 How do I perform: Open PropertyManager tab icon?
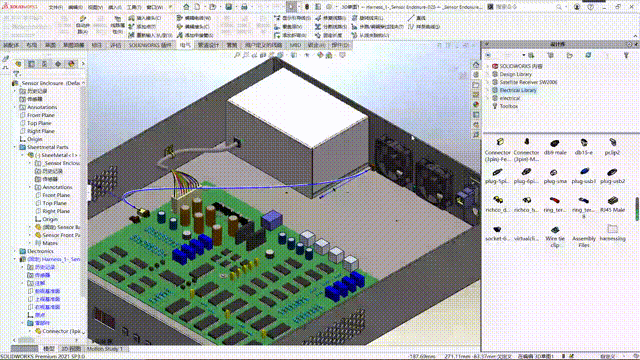(x=31, y=64)
